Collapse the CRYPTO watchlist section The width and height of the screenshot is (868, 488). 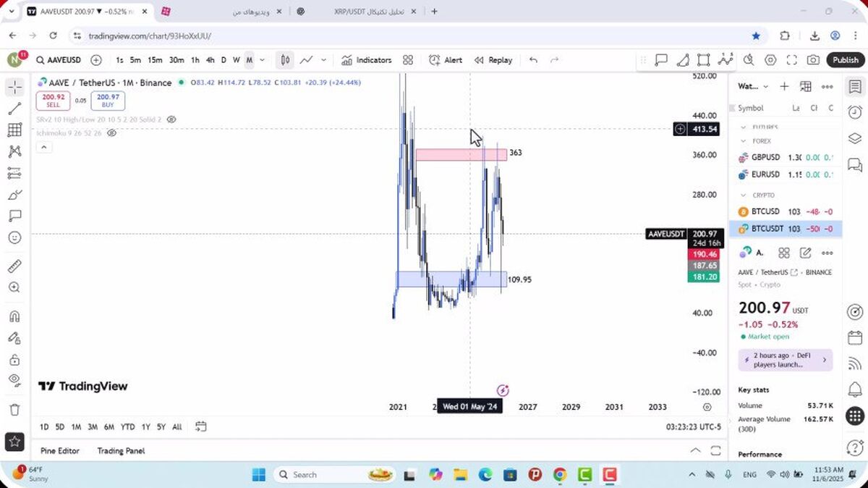744,195
